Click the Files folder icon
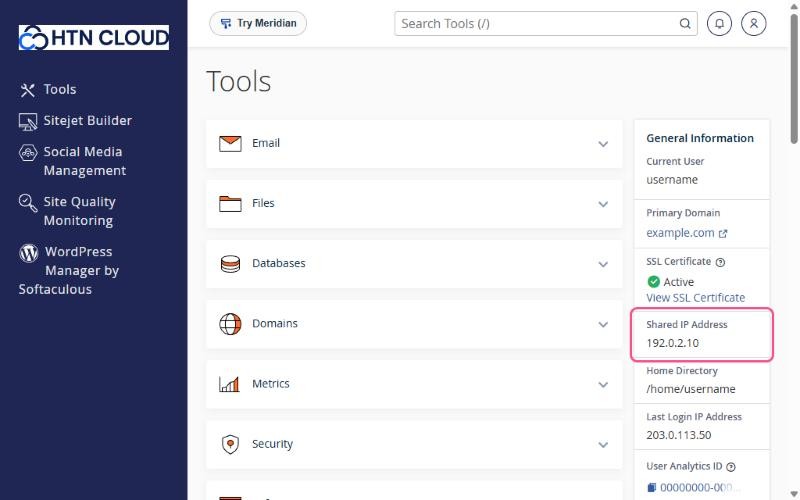Screen dimensions: 800x500 230,204
